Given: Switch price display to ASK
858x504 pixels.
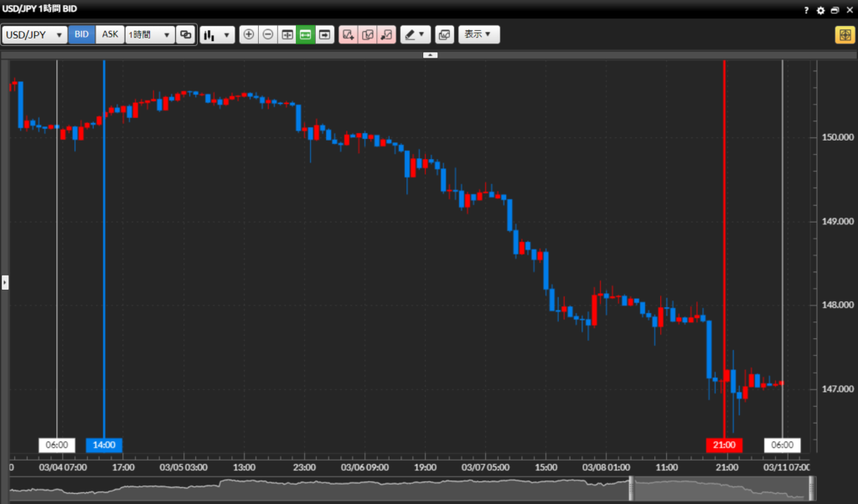Looking at the screenshot, I should pyautogui.click(x=110, y=35).
